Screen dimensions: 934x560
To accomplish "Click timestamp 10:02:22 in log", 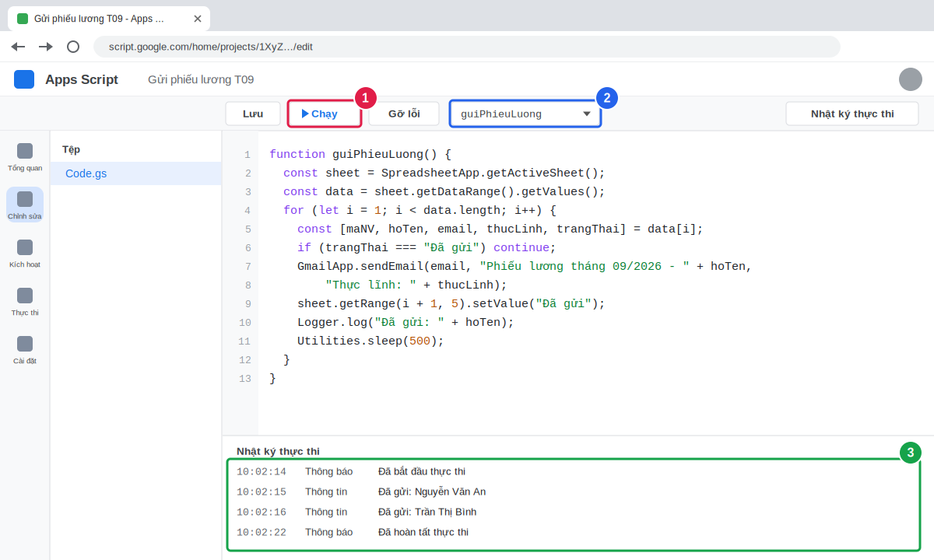I will pos(262,532).
